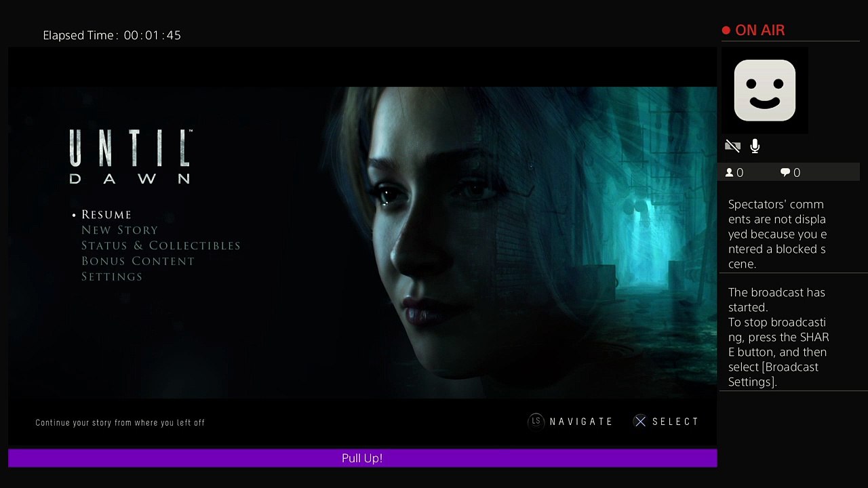Click the X Select button icon
The image size is (868, 488).
(x=639, y=422)
